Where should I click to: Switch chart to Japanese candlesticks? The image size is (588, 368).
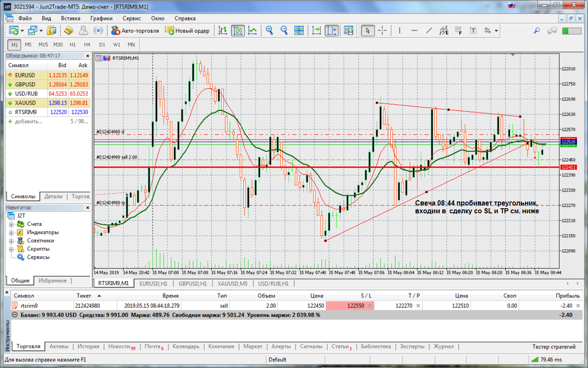(x=238, y=31)
